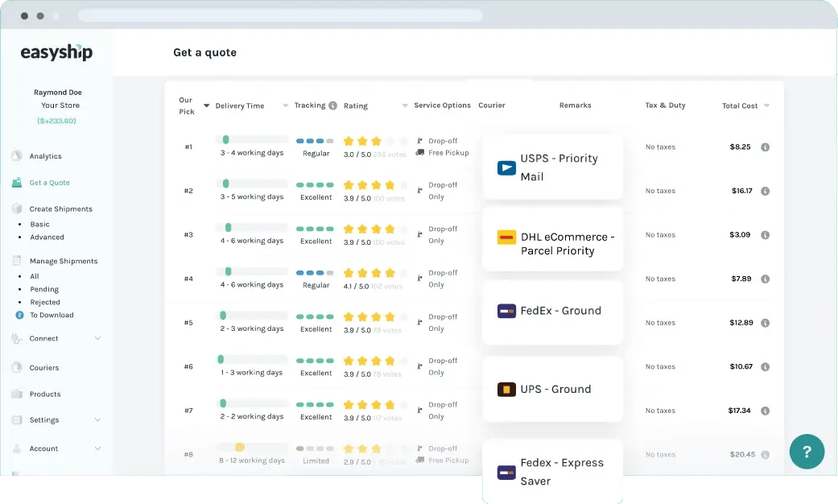Click the UPS - Ground courier card

pos(552,389)
